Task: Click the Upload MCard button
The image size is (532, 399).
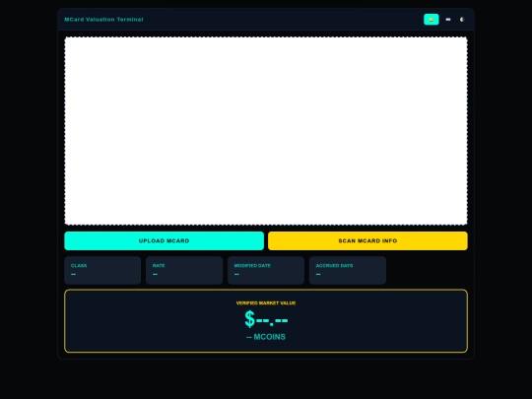Action: 164,241
